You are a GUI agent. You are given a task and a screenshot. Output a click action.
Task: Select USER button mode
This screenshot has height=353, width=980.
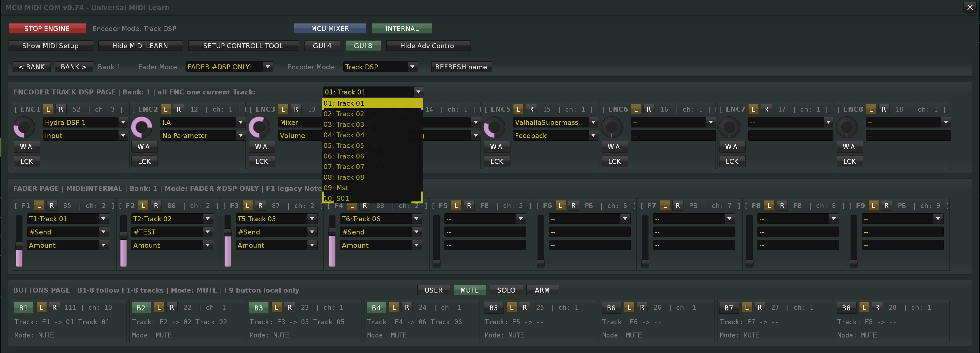tap(433, 290)
